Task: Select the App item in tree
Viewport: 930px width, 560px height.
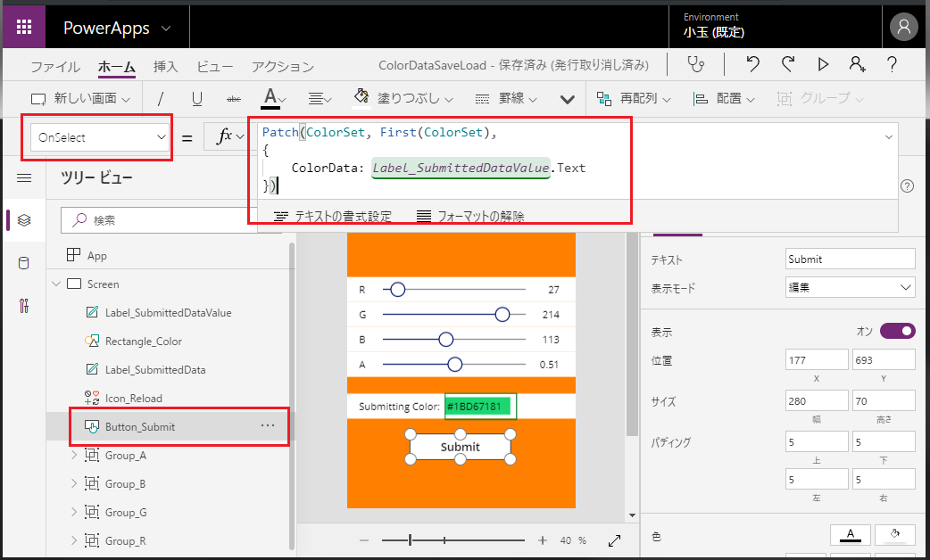Action: 87,255
